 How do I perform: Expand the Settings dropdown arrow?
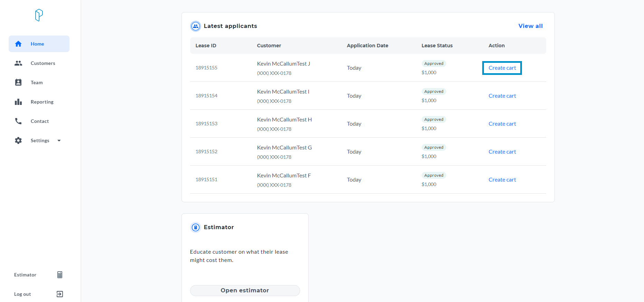pos(59,140)
